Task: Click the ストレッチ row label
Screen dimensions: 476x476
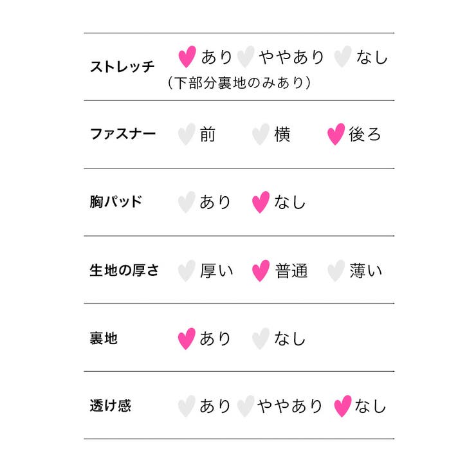Action: point(122,66)
